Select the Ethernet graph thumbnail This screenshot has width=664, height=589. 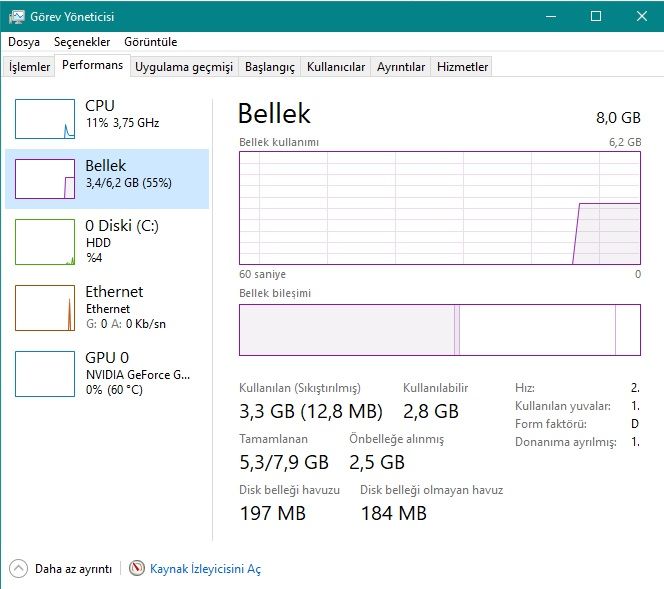pyautogui.click(x=45, y=308)
